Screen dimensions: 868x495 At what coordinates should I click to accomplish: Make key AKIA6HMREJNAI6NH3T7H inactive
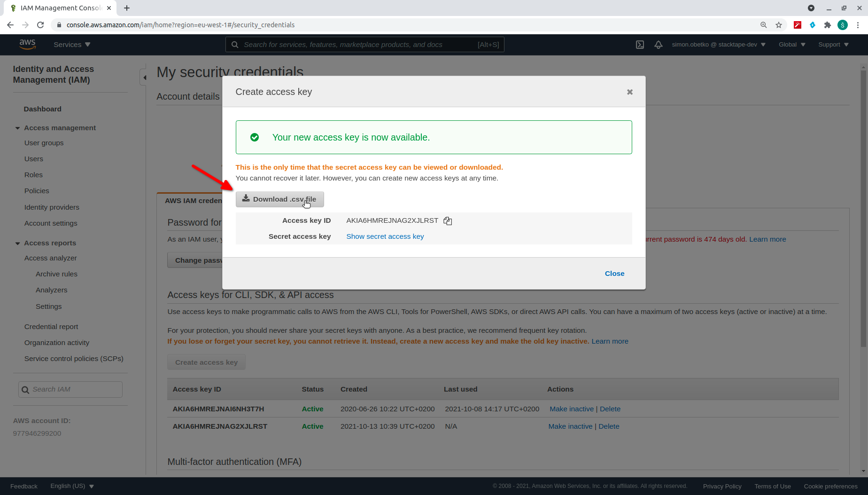pyautogui.click(x=572, y=409)
